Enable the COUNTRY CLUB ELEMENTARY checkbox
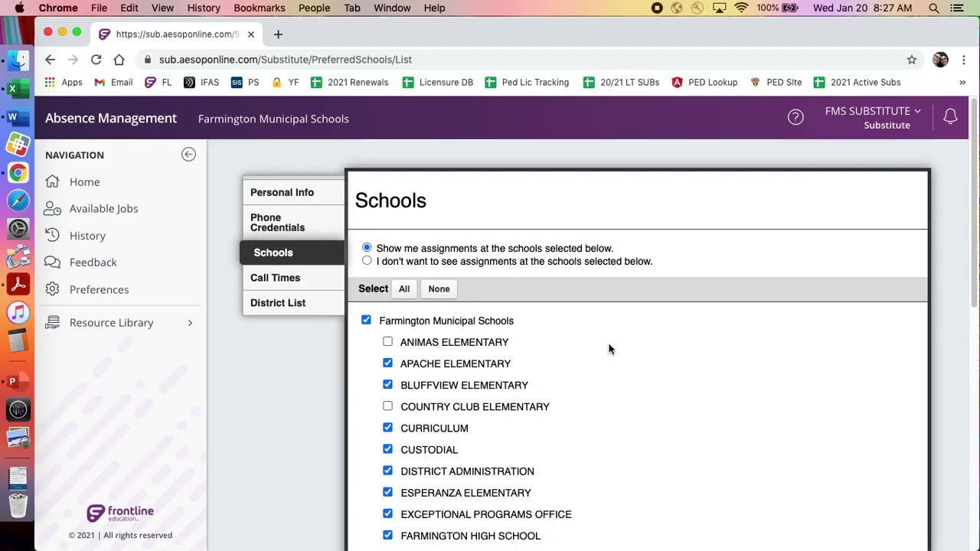The width and height of the screenshot is (980, 551). tap(387, 406)
